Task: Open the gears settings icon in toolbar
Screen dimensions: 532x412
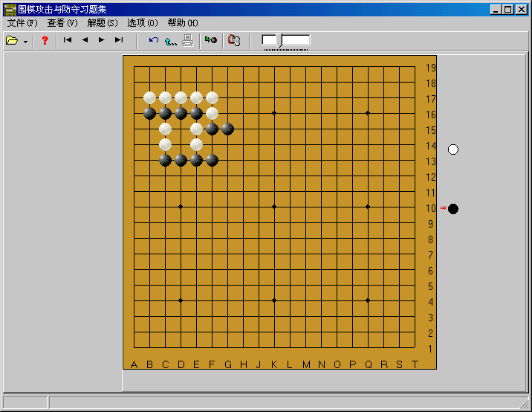Action: coord(234,40)
